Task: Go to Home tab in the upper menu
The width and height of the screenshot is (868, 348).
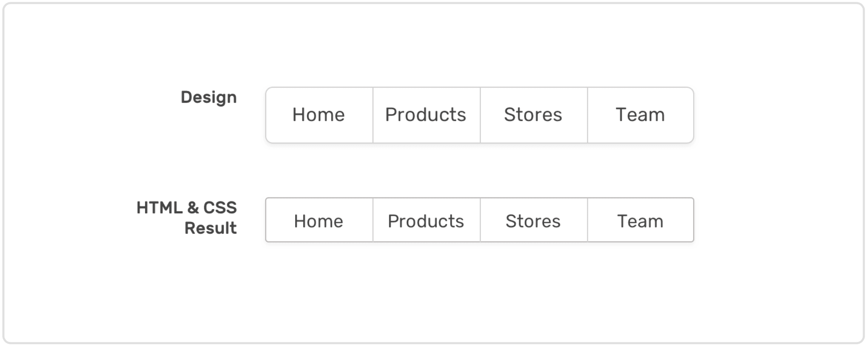Action: pyautogui.click(x=319, y=115)
